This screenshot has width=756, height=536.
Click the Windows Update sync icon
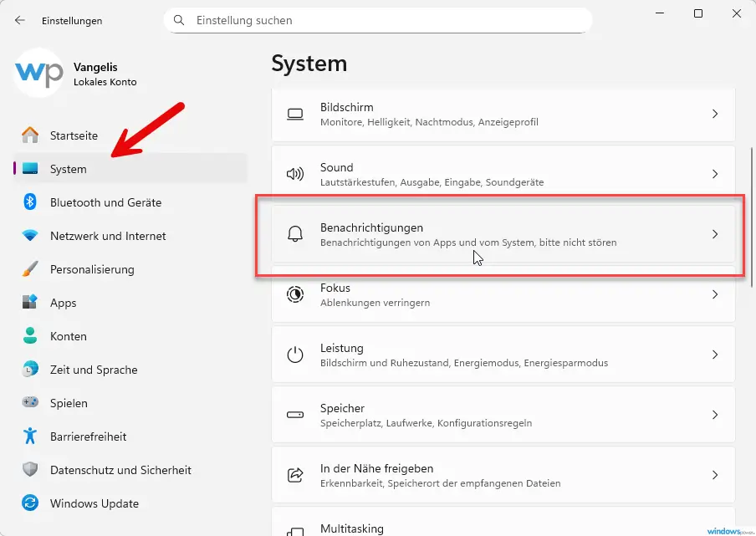30,503
